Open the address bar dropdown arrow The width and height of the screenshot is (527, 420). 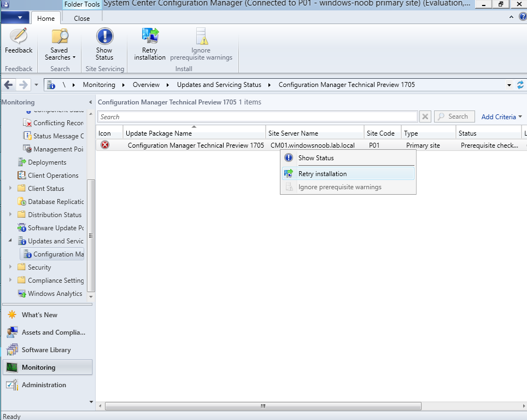point(509,85)
